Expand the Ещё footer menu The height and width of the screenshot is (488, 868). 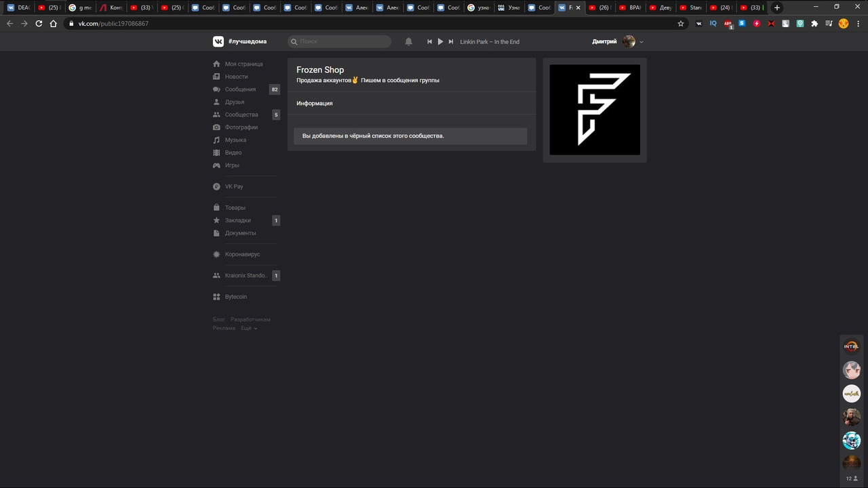pos(249,328)
